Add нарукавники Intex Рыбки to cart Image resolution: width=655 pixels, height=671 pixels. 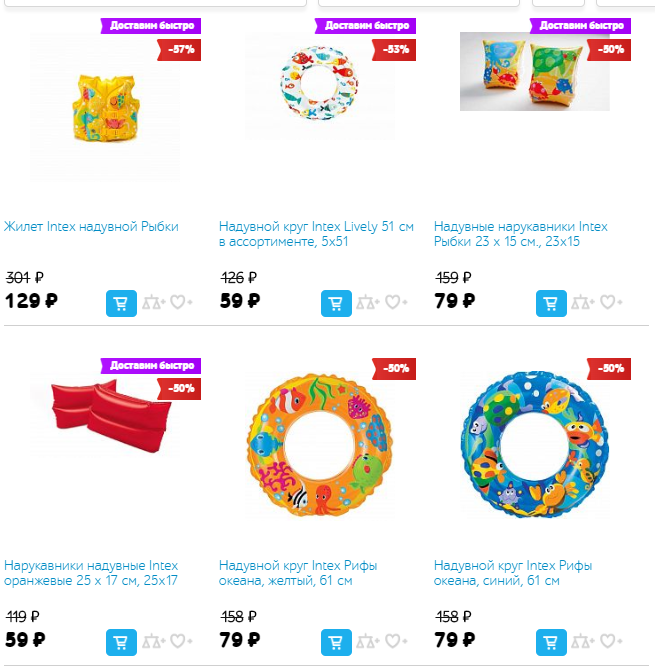coord(551,303)
